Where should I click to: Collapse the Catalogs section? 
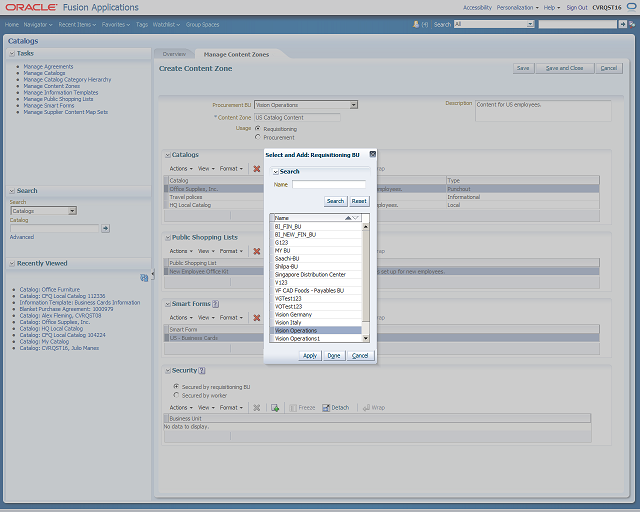[168, 155]
